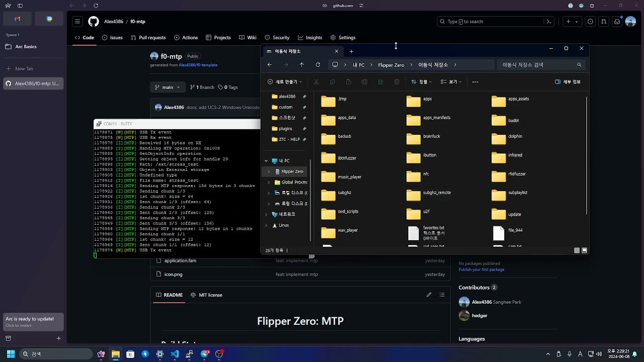Expand breadcrumb chevron after Flipper Zero

pyautogui.click(x=412, y=65)
